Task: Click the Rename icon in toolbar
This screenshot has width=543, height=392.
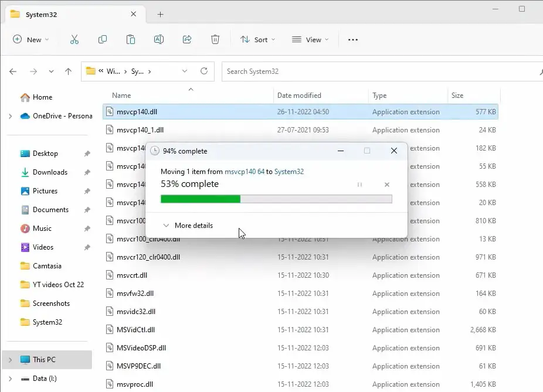Action: [158, 39]
